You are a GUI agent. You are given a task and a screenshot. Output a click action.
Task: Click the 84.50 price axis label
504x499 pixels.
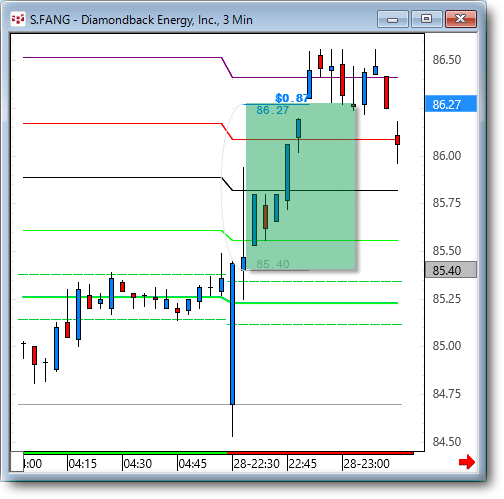click(x=447, y=442)
